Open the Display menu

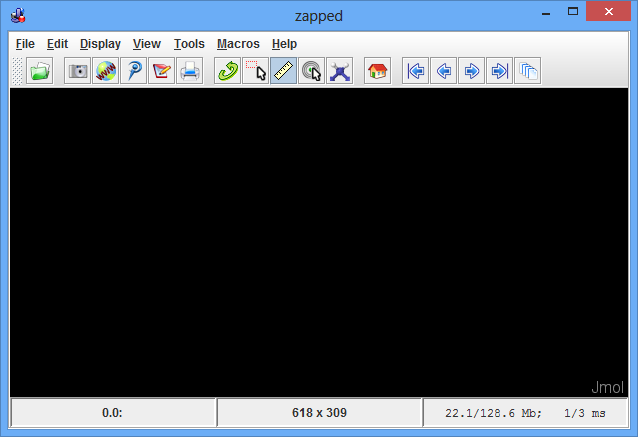coord(100,44)
